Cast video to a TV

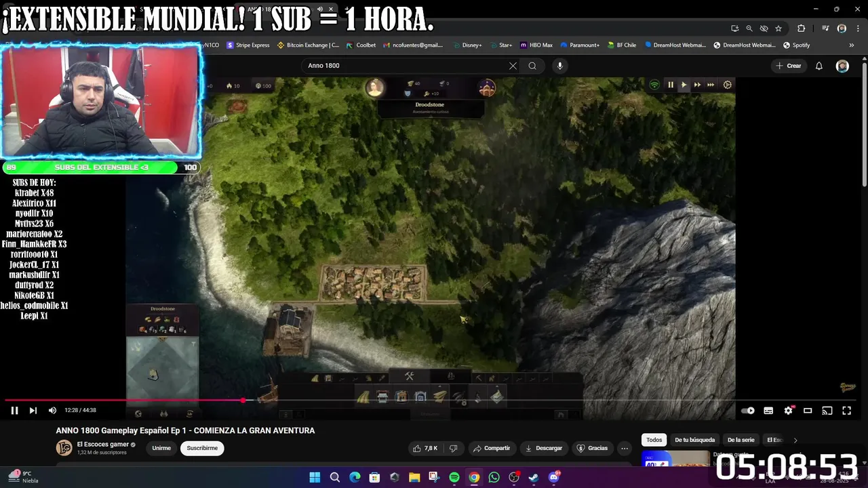pos(827,411)
